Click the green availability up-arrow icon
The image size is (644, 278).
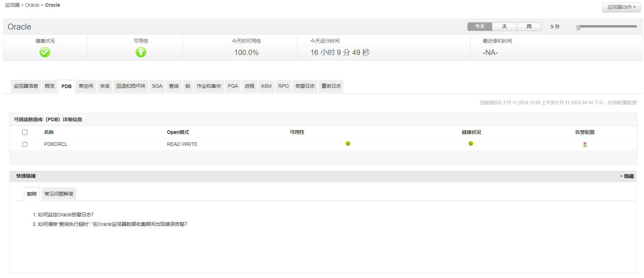pyautogui.click(x=141, y=52)
